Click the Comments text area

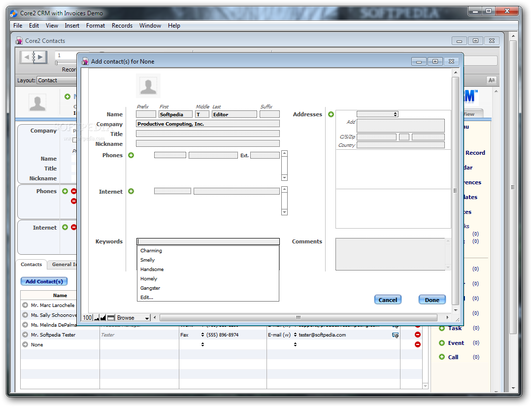pos(390,254)
